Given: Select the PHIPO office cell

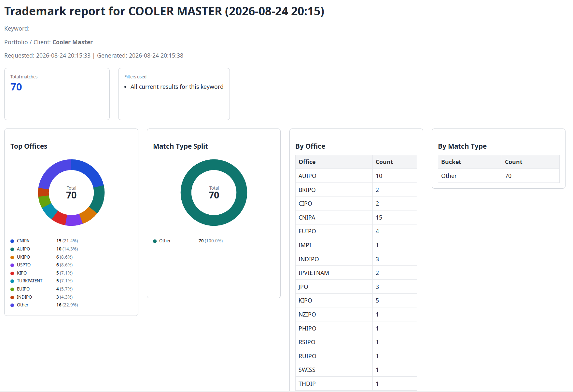Looking at the screenshot, I should [x=334, y=329].
